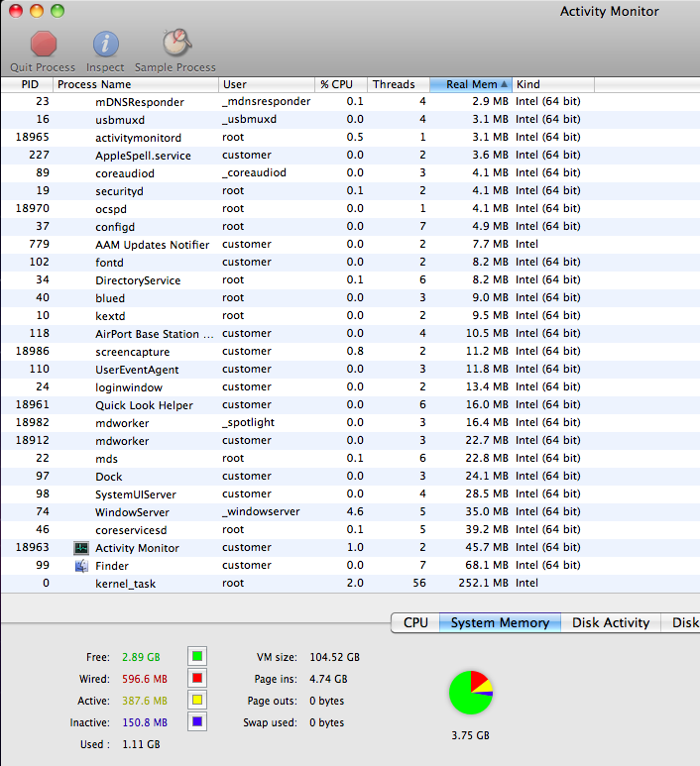
Task: Click the 1.11 GB Used value
Action: point(141,744)
